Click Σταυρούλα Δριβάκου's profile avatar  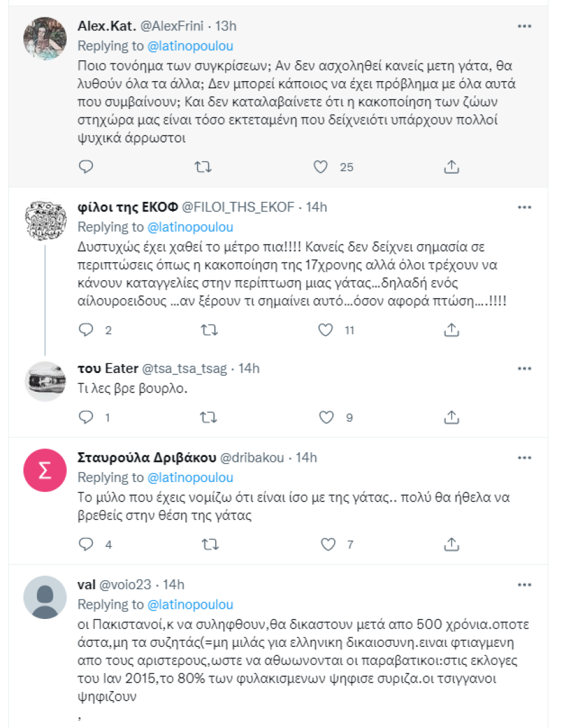click(x=44, y=469)
